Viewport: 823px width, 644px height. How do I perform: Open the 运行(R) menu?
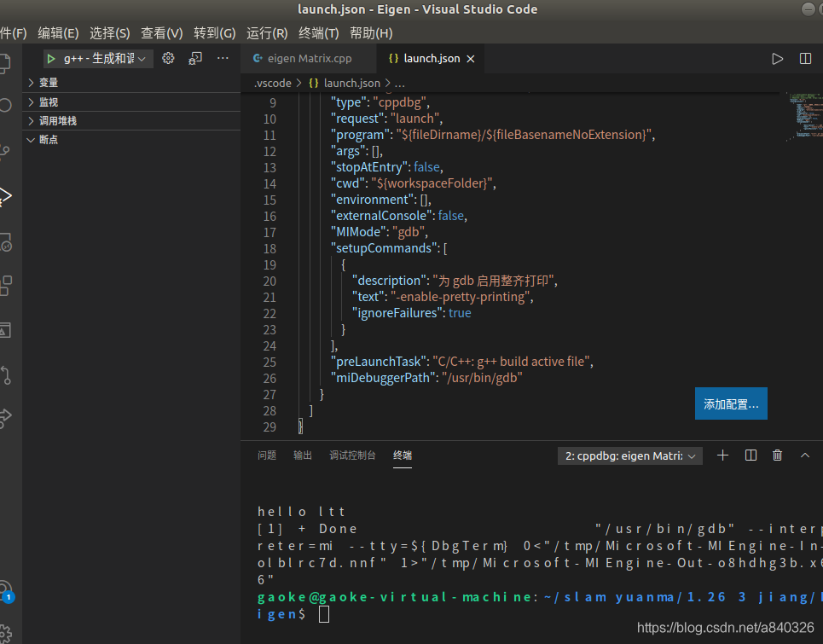pyautogui.click(x=267, y=33)
